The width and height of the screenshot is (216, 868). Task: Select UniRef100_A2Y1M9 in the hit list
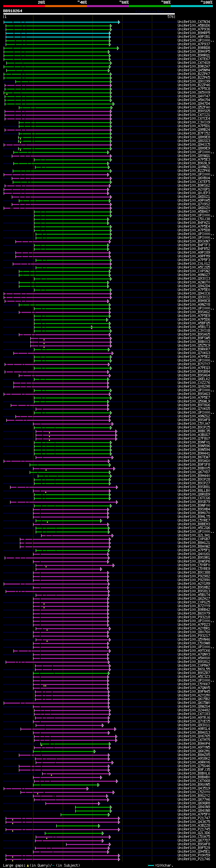[x=194, y=584]
